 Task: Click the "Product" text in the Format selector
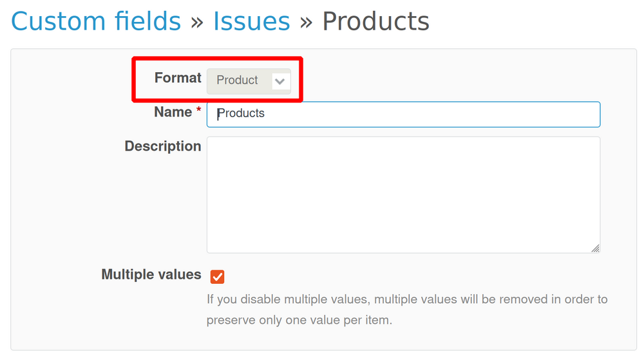click(237, 80)
